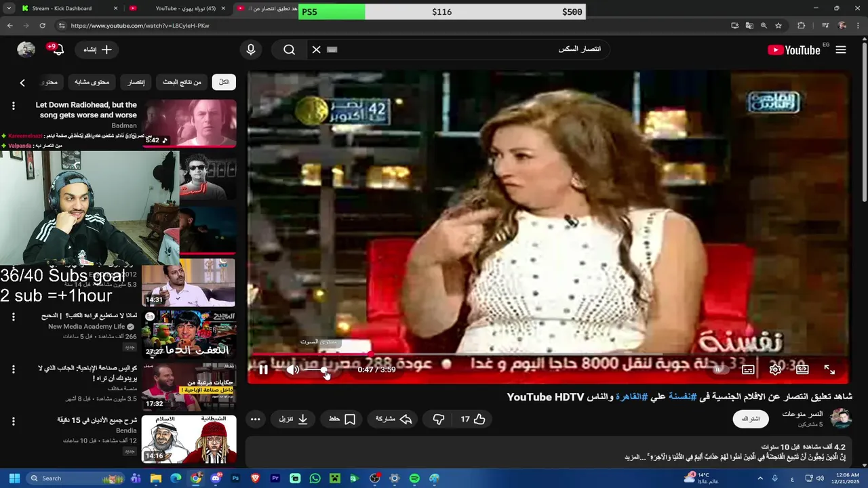Open WhatsApp from the taskbar
The image size is (868, 488).
[315, 478]
